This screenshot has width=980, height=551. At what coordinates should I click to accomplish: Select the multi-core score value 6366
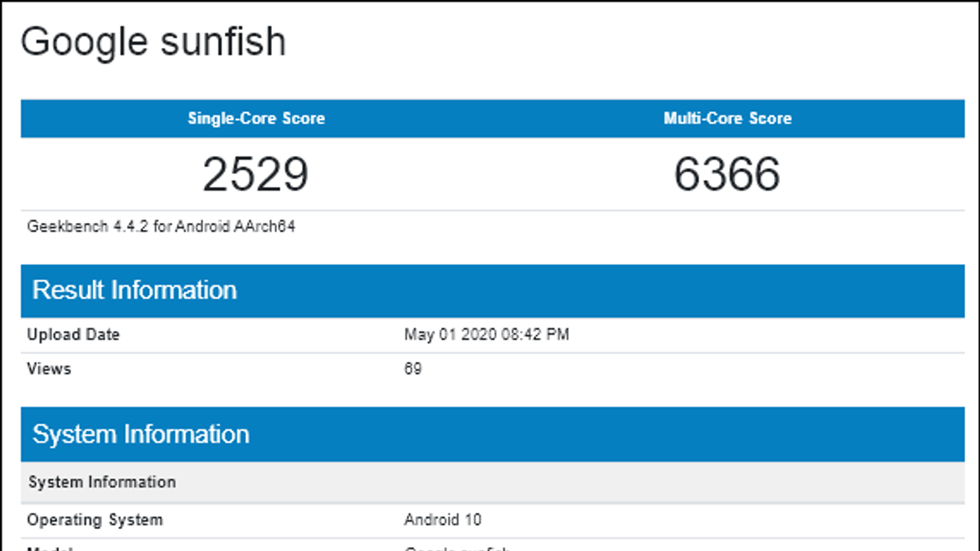[x=727, y=174]
